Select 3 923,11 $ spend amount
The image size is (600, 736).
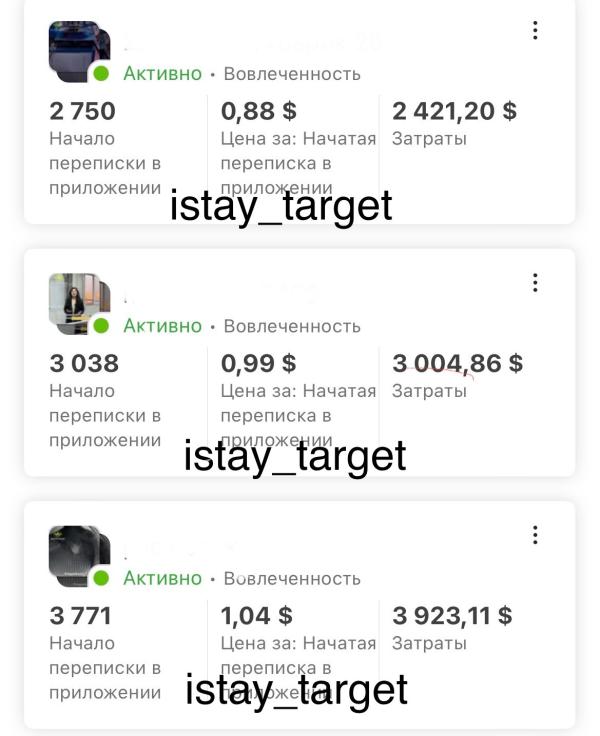click(x=452, y=615)
